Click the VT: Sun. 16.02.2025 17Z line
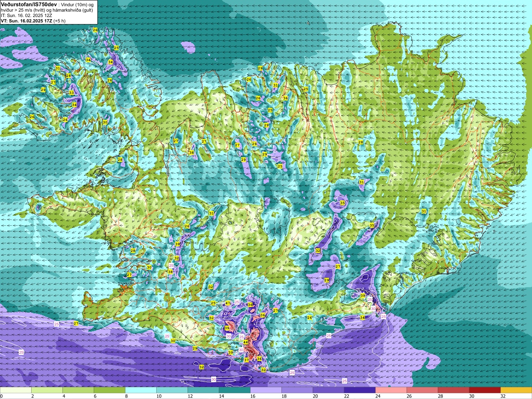The image size is (532, 399). pos(33,21)
